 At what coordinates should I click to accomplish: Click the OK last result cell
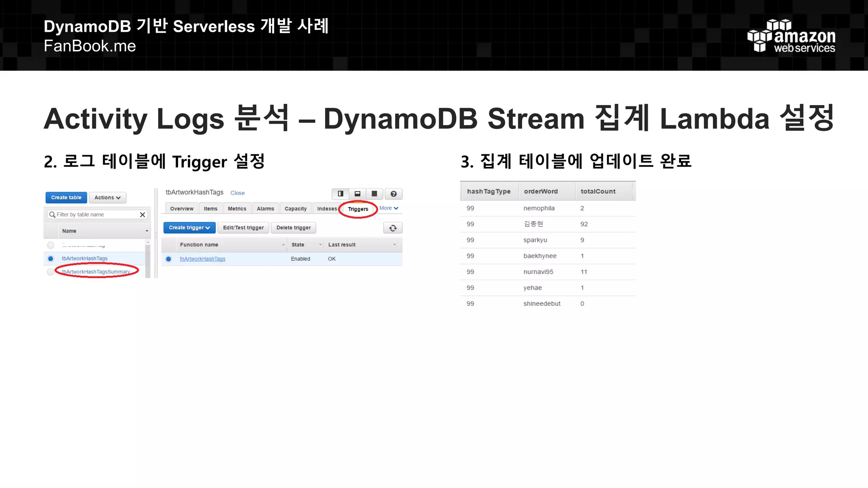(x=332, y=259)
